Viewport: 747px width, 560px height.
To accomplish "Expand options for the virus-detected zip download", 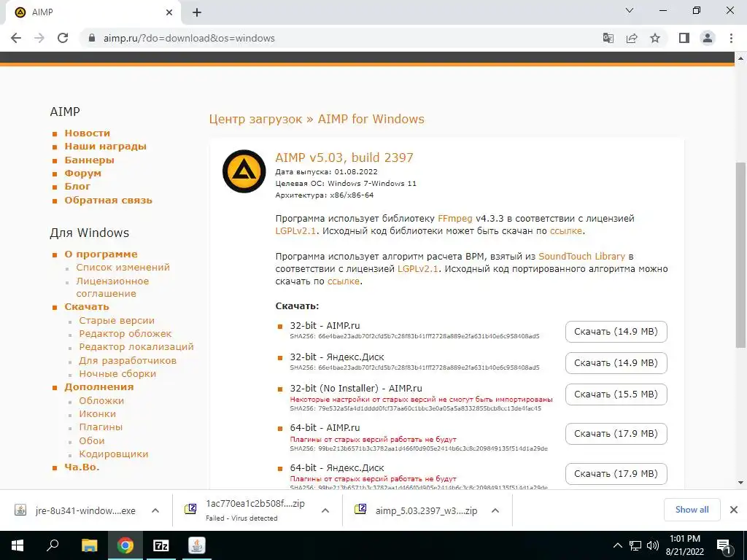I will click(325, 510).
